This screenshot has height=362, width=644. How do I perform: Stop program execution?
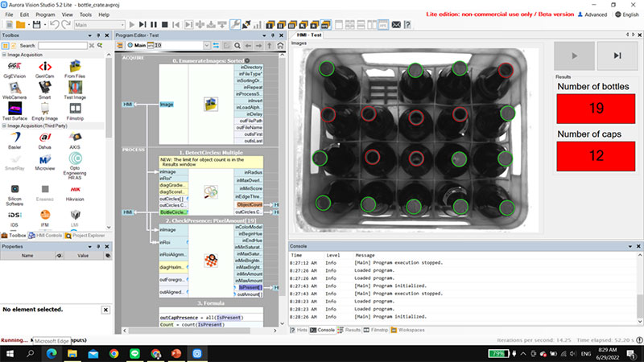tap(165, 25)
